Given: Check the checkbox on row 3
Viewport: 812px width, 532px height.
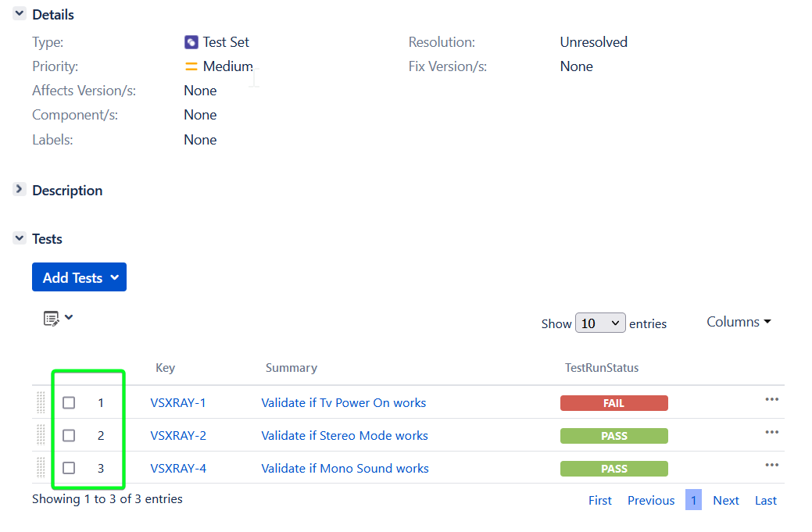Looking at the screenshot, I should [x=69, y=468].
